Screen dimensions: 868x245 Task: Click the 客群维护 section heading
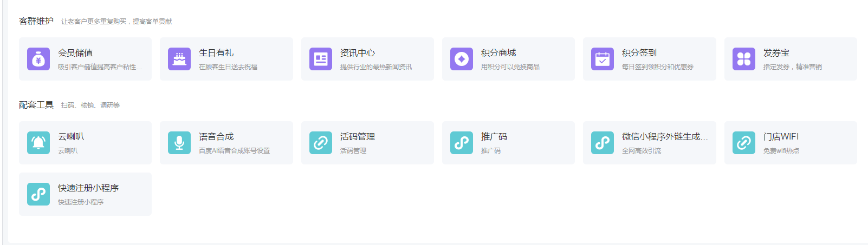point(36,21)
